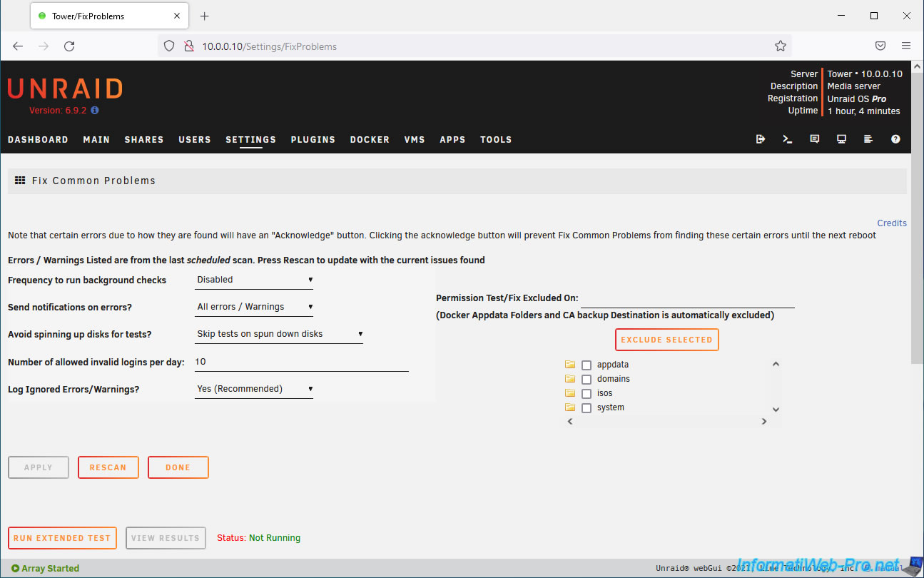This screenshot has width=924, height=578.
Task: Open the background checks frequency dropdown
Action: click(x=254, y=280)
